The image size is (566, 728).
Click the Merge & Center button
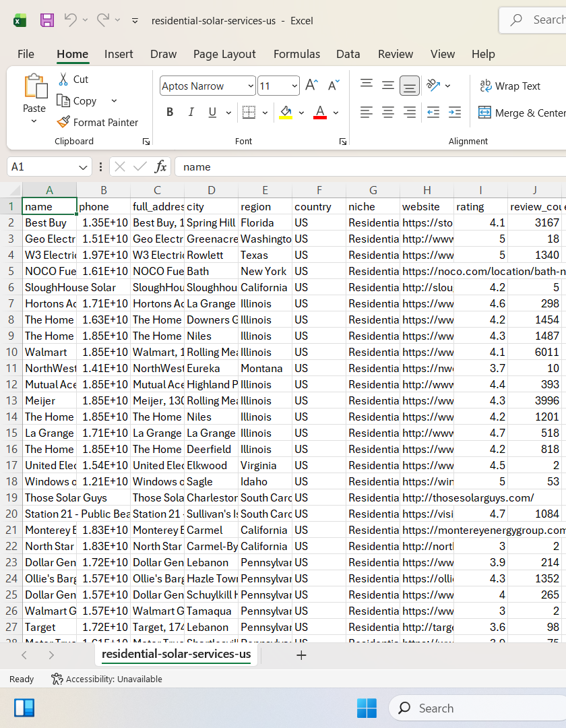522,113
